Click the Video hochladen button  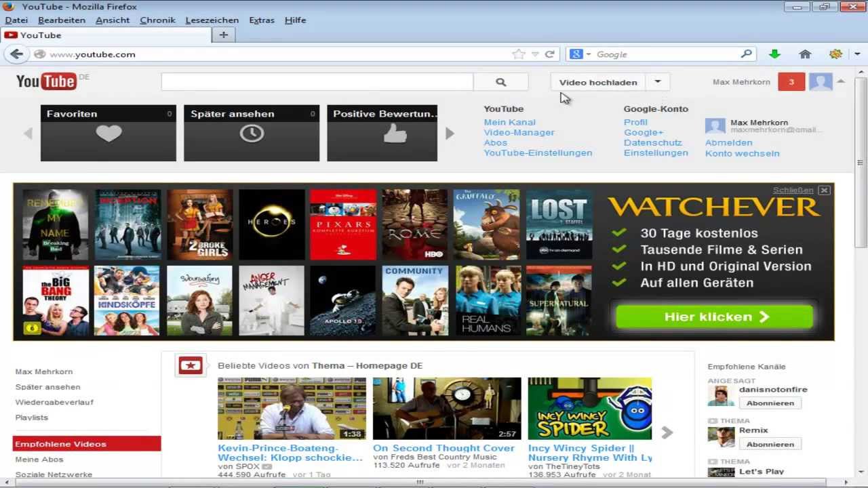click(598, 82)
